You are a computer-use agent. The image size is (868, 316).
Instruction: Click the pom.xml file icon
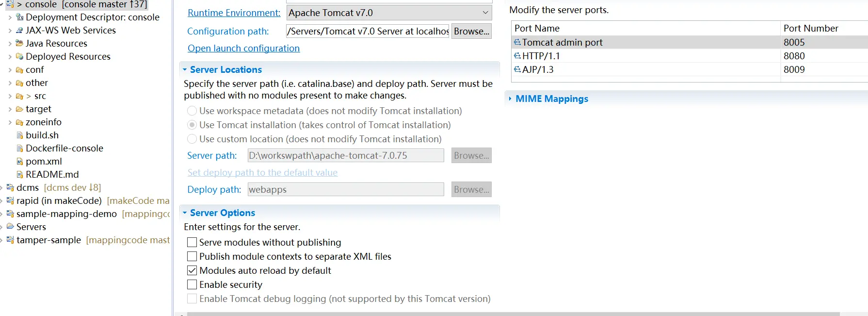(x=20, y=161)
